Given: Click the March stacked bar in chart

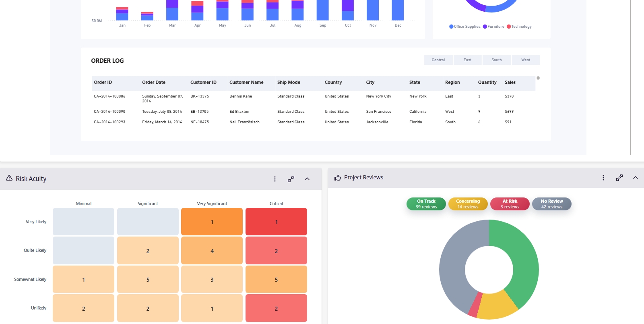Looking at the screenshot, I should [172, 10].
